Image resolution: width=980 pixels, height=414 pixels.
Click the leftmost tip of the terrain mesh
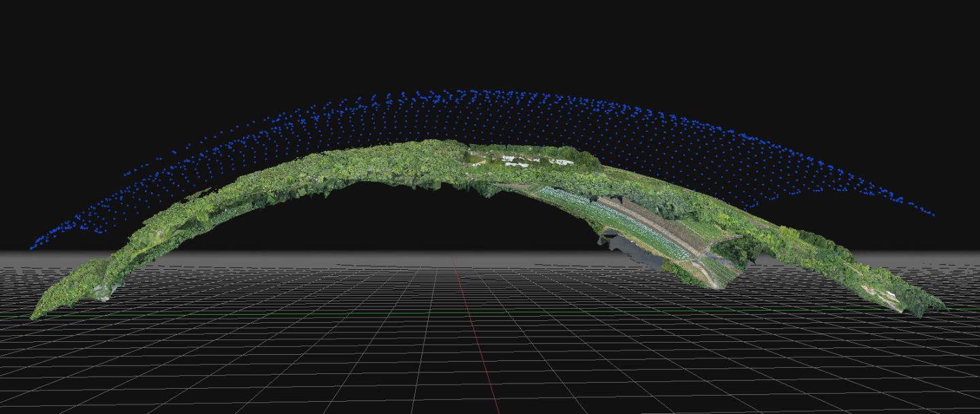click(34, 316)
